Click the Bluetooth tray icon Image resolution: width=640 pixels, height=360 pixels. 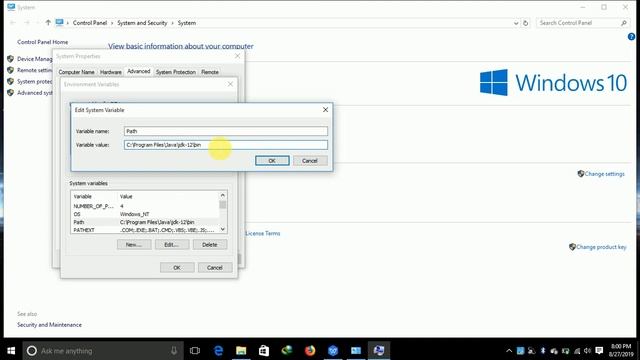point(543,351)
